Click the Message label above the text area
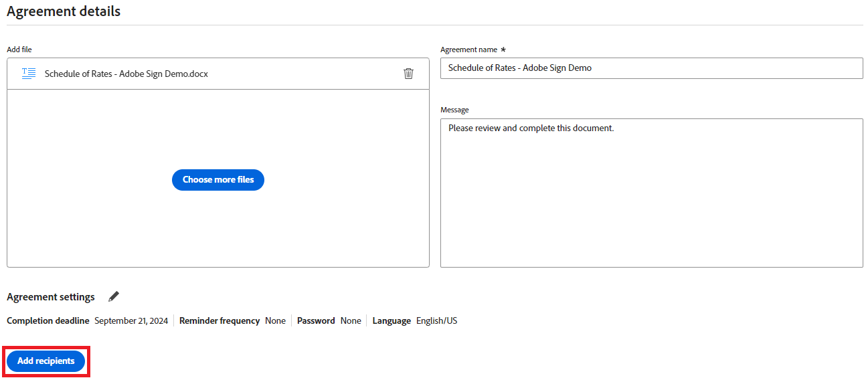Screen dimensions: 868x380 coord(454,110)
